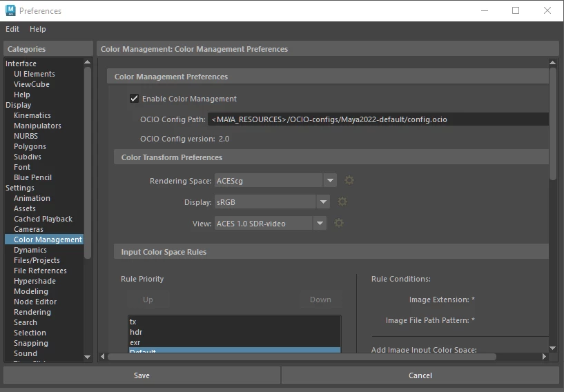Maximize the Preferences window

[x=516, y=10]
